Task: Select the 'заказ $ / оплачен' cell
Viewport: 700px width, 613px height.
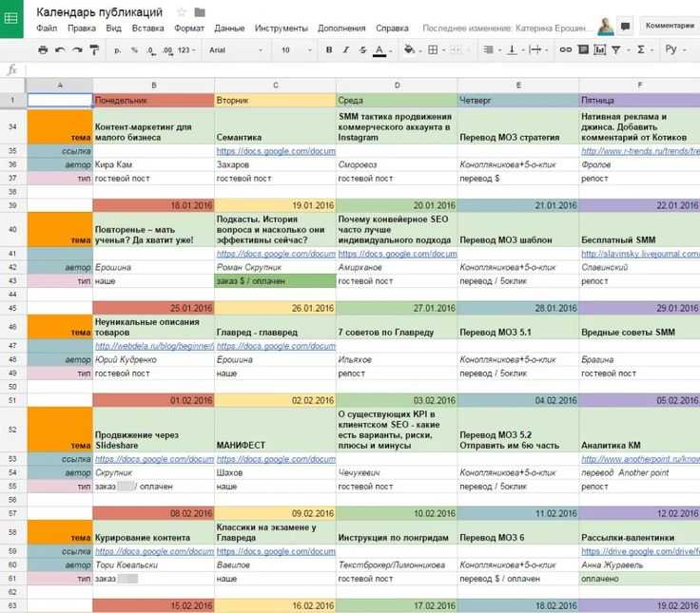Action: [275, 281]
